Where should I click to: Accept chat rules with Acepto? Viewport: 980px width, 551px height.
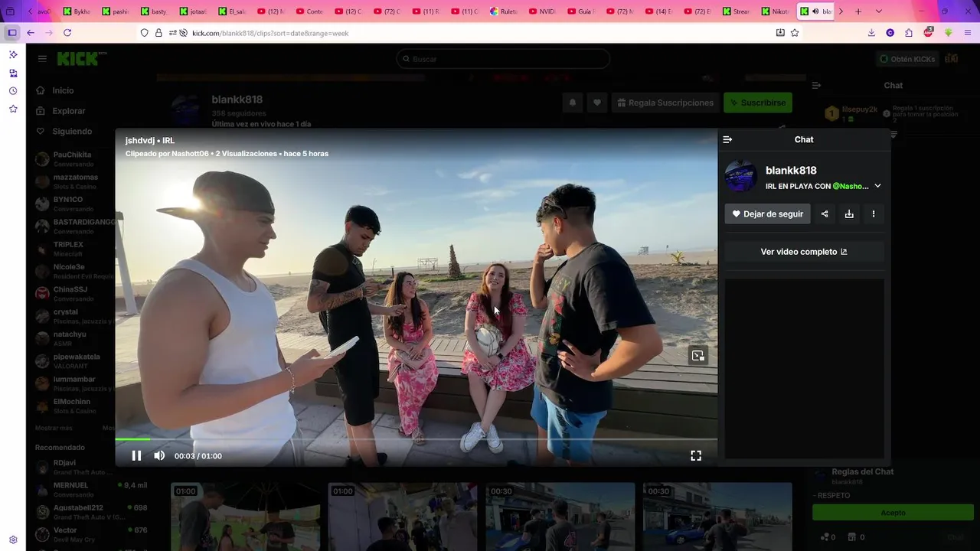pos(893,513)
